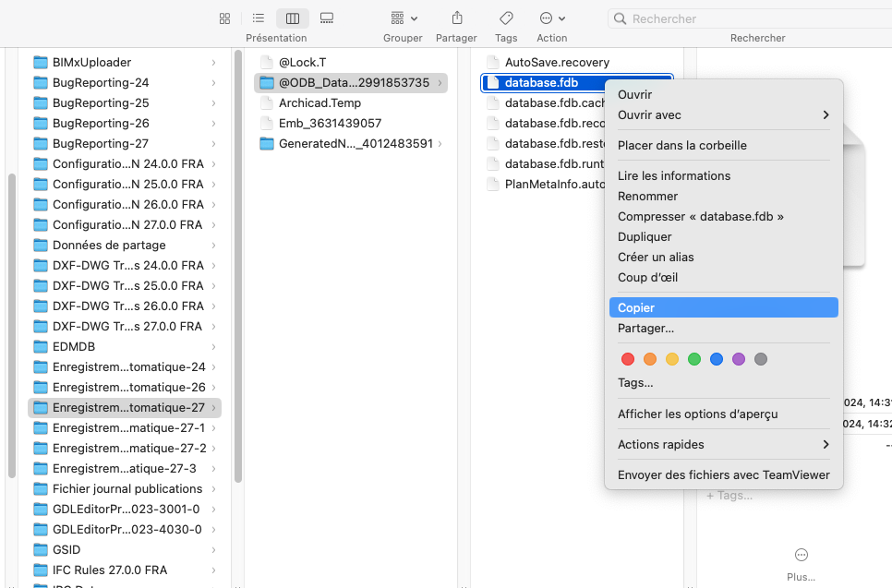Open the Tags toolbar icon
Image resolution: width=892 pixels, height=588 pixels.
506,18
